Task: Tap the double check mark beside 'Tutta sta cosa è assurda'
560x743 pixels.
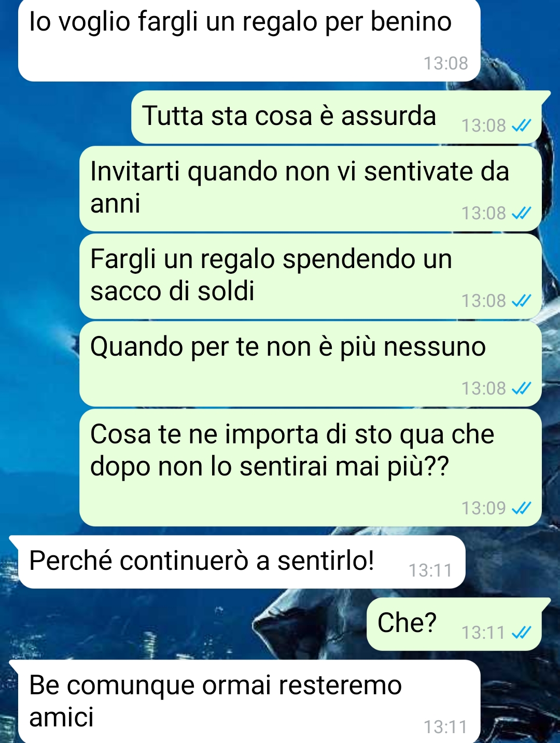Action: 521,125
